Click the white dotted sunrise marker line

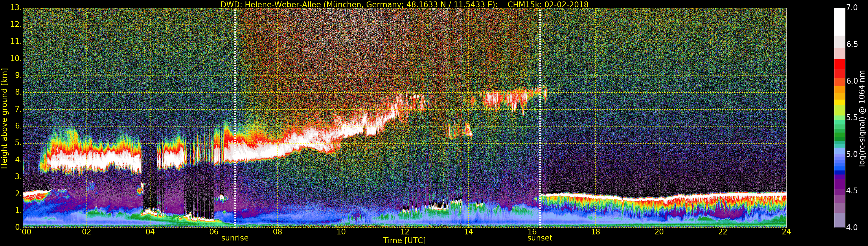click(235, 118)
